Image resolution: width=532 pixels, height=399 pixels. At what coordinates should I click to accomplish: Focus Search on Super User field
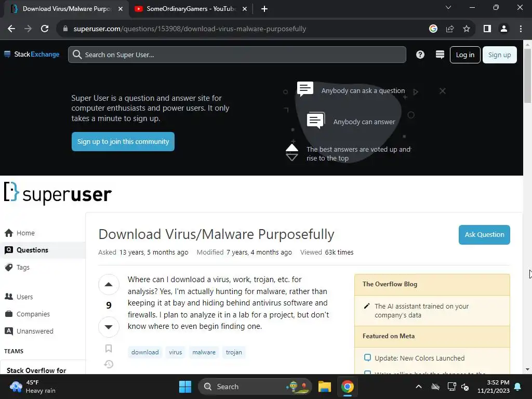(237, 55)
